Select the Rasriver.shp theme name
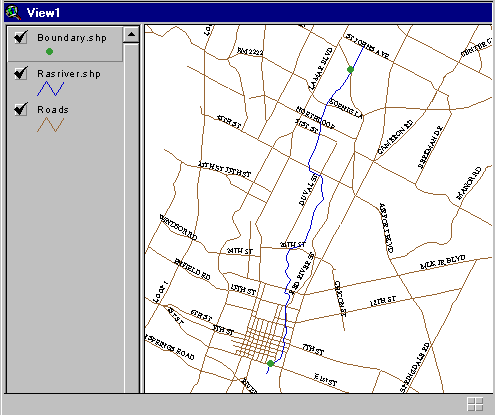The width and height of the screenshot is (495, 415). click(x=69, y=74)
